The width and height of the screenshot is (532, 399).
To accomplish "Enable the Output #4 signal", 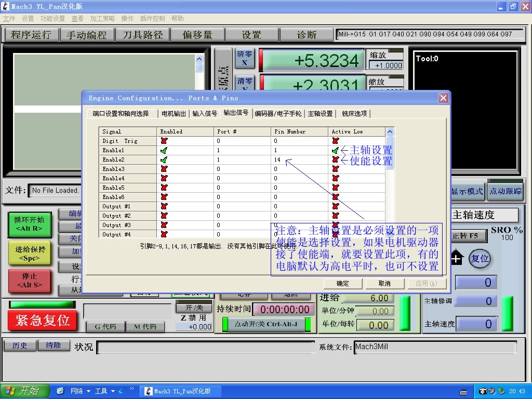I will click(164, 234).
